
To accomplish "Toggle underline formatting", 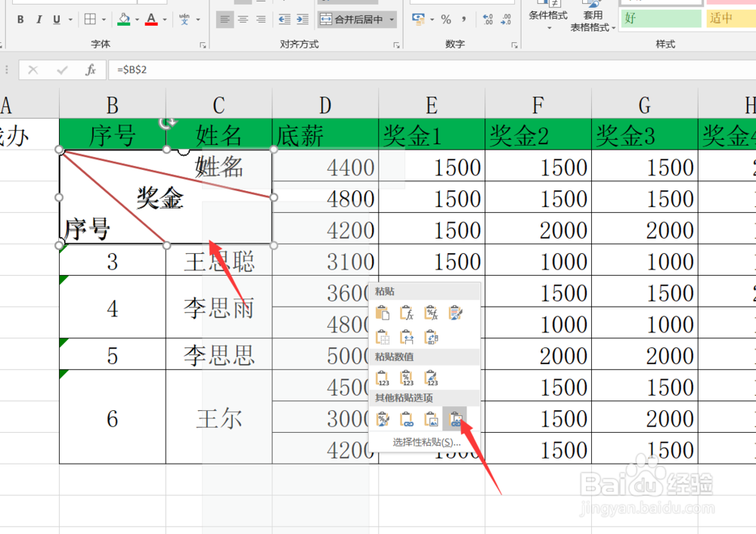I will point(57,20).
